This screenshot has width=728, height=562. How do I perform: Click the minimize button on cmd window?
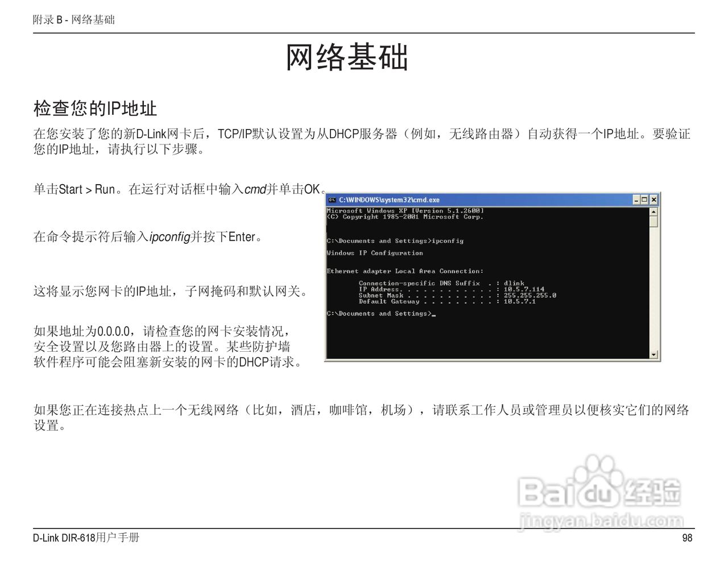(x=635, y=199)
